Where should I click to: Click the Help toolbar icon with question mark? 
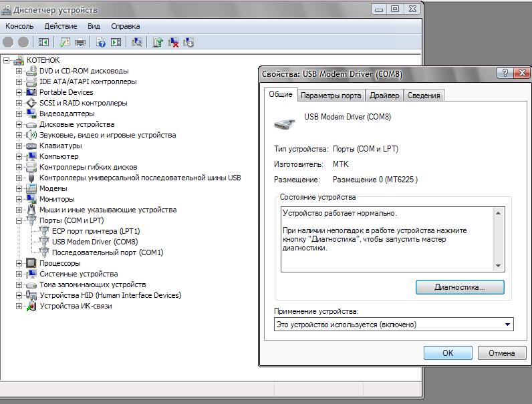(x=101, y=42)
